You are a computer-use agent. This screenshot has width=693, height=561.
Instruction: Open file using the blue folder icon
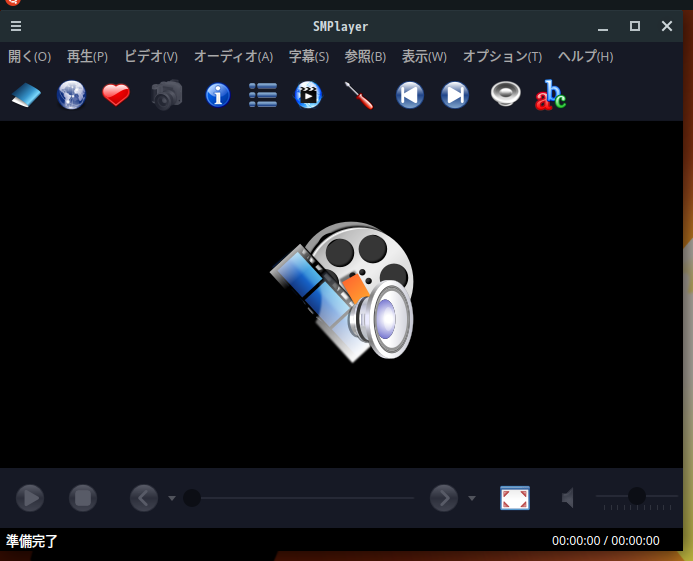click(x=26, y=95)
